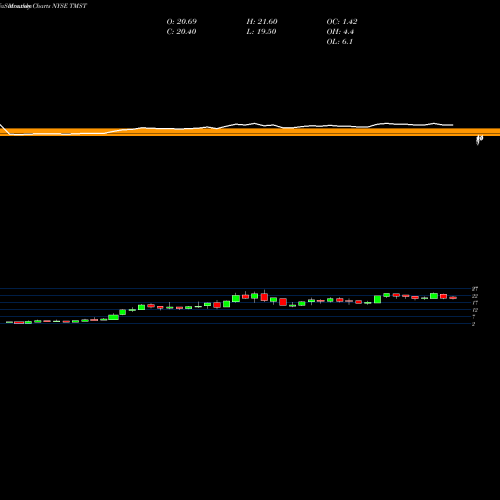The height and width of the screenshot is (500, 500).
Task: Click the close price value C: 20.40
Action: [181, 32]
